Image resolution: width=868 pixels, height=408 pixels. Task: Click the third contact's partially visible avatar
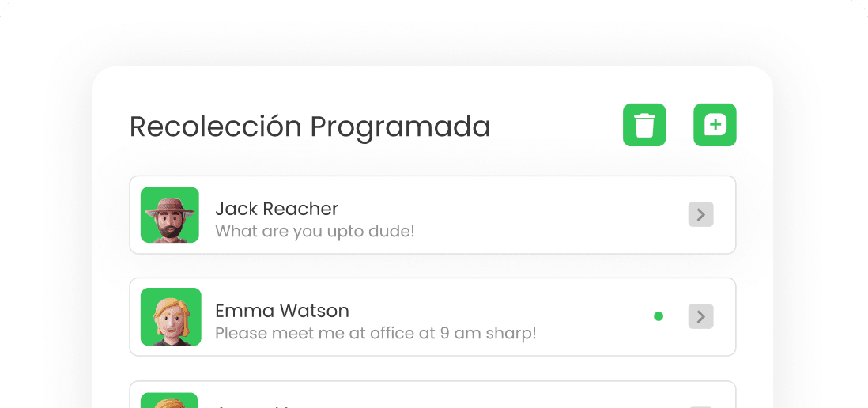click(x=171, y=400)
